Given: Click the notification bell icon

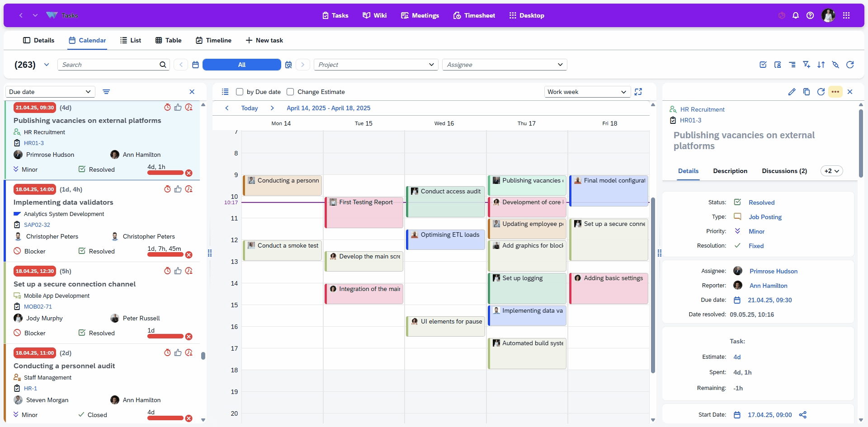Looking at the screenshot, I should pos(796,15).
